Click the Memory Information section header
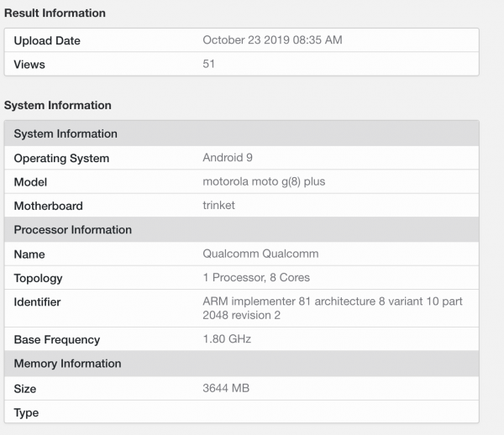The height and width of the screenshot is (435, 504). pos(67,364)
